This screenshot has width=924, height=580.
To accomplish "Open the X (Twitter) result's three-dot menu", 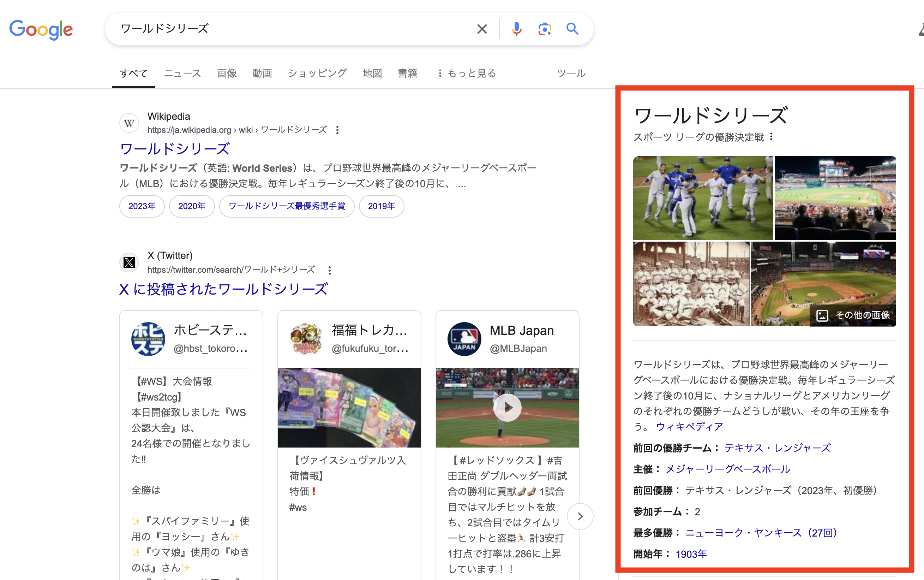I will coord(329,270).
